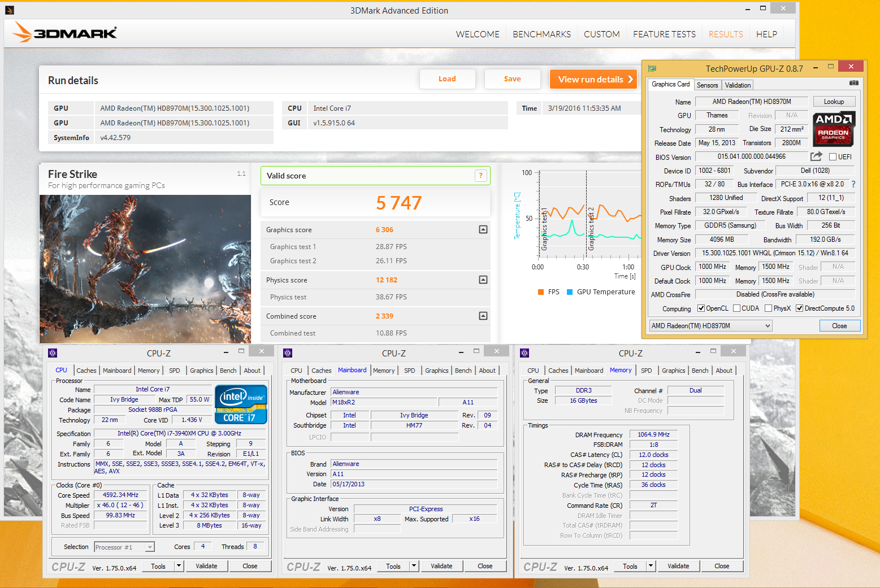Collapse the Combined score section

coord(483,316)
